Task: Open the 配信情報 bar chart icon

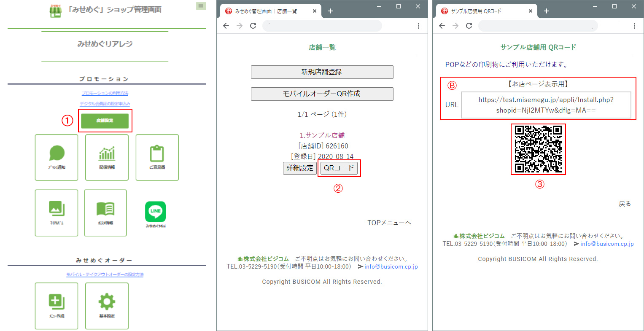Action: (x=107, y=157)
